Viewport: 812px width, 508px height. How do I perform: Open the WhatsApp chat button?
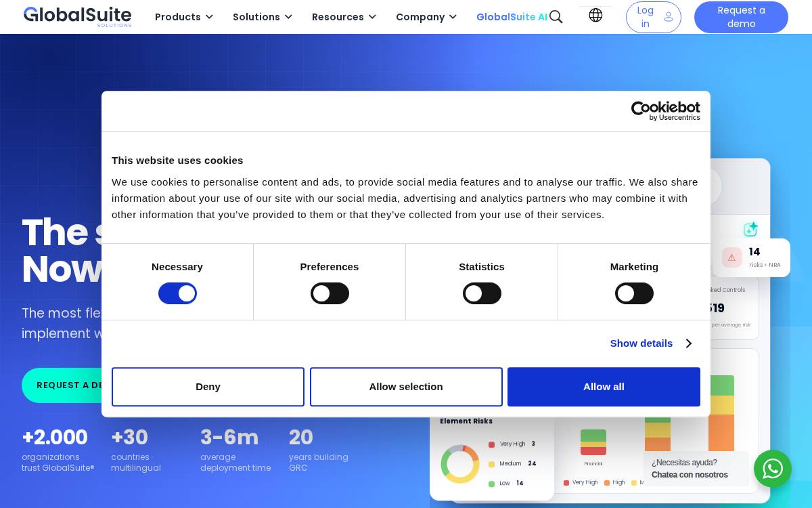pos(773,469)
